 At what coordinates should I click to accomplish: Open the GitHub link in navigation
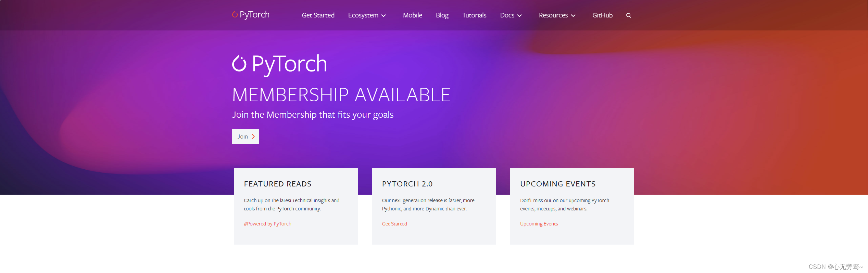pos(602,15)
